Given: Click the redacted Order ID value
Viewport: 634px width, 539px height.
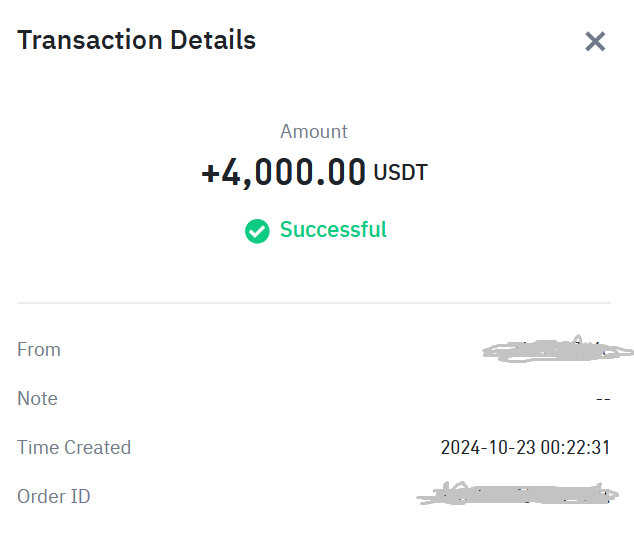Looking at the screenshot, I should coord(517,494).
